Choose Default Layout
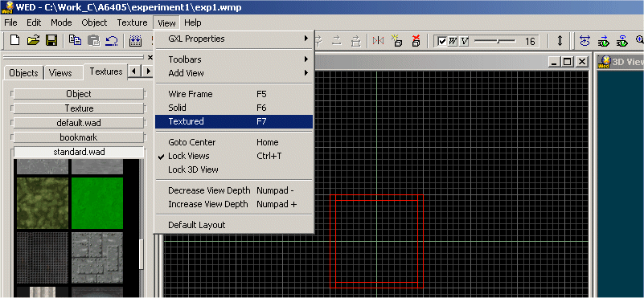This screenshot has width=644, height=298. pos(234,225)
